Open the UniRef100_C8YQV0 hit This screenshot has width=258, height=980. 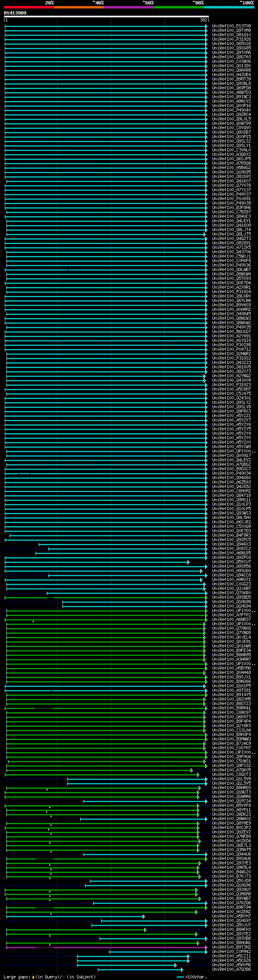click(x=231, y=128)
